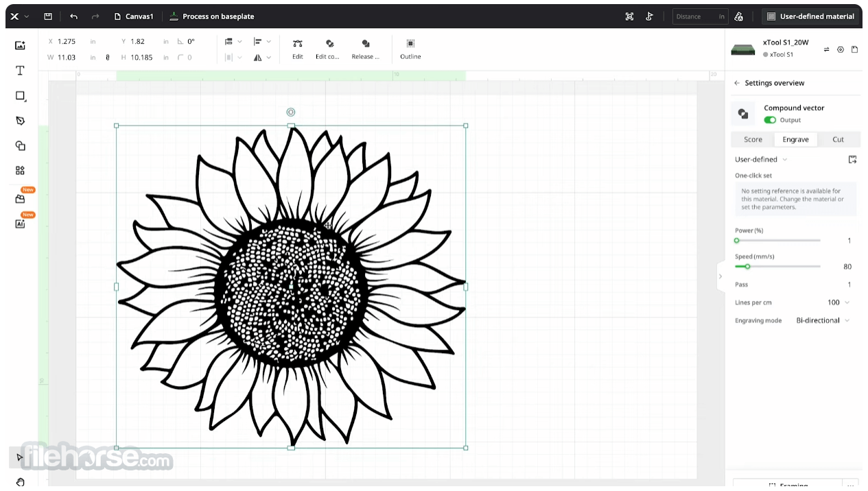Switch to the Engrave tab
The image size is (868, 491).
click(x=796, y=139)
